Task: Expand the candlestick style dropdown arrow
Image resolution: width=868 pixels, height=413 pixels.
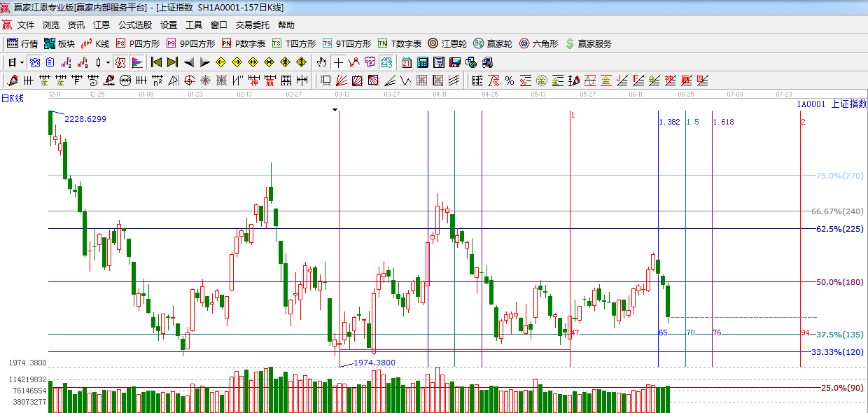Action: 107,62
